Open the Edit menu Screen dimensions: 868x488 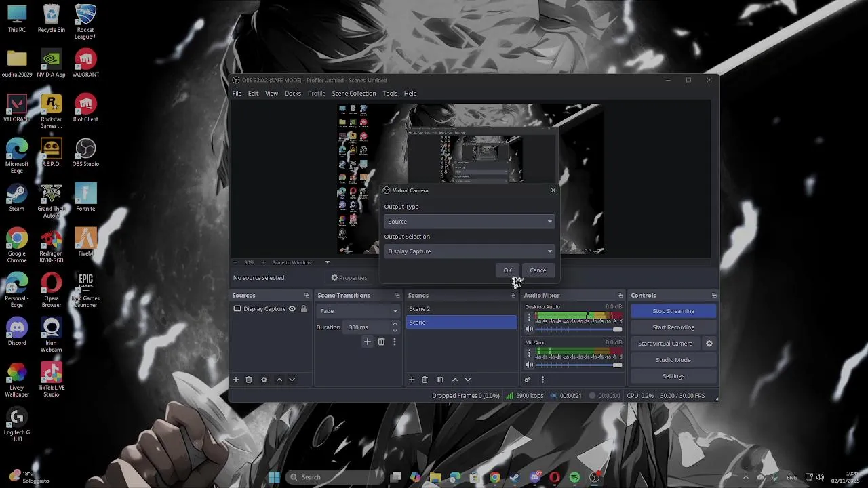(x=253, y=94)
